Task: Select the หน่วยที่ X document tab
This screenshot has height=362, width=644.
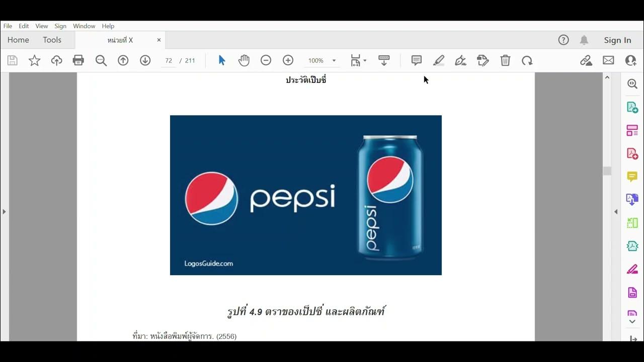Action: pos(120,40)
